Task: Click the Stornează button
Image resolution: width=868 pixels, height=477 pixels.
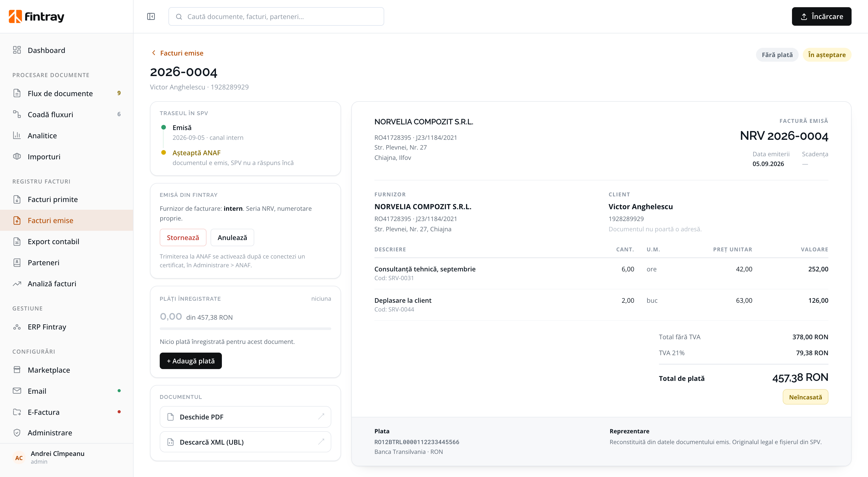Action: 183,238
